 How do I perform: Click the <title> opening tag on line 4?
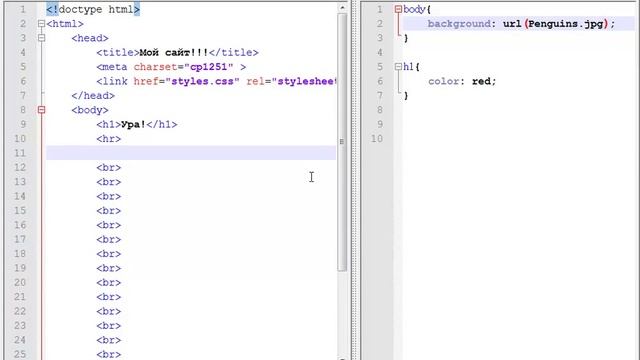pyautogui.click(x=118, y=53)
